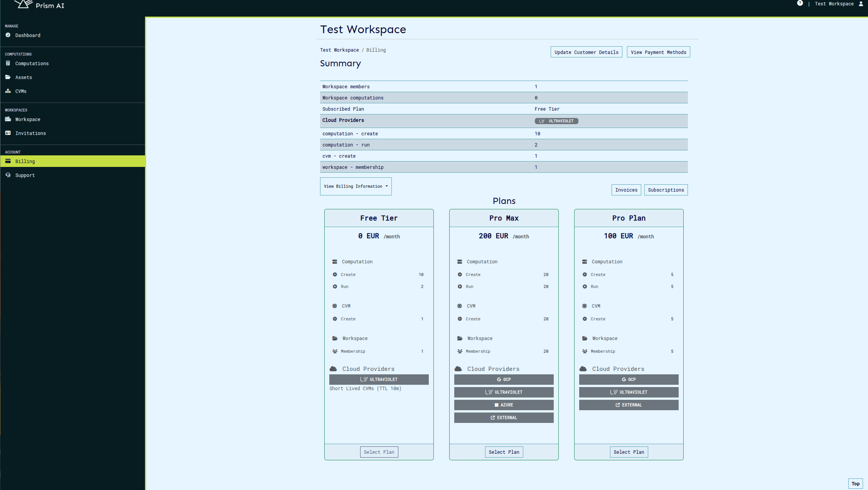Click the Computations sidebar icon
Screen dimensions: 868x490
point(8,63)
